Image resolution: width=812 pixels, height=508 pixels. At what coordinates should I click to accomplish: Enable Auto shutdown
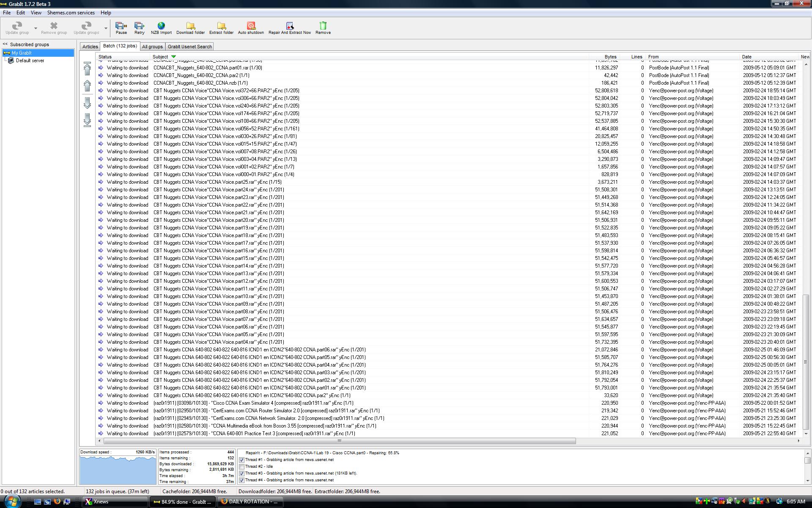(251, 28)
